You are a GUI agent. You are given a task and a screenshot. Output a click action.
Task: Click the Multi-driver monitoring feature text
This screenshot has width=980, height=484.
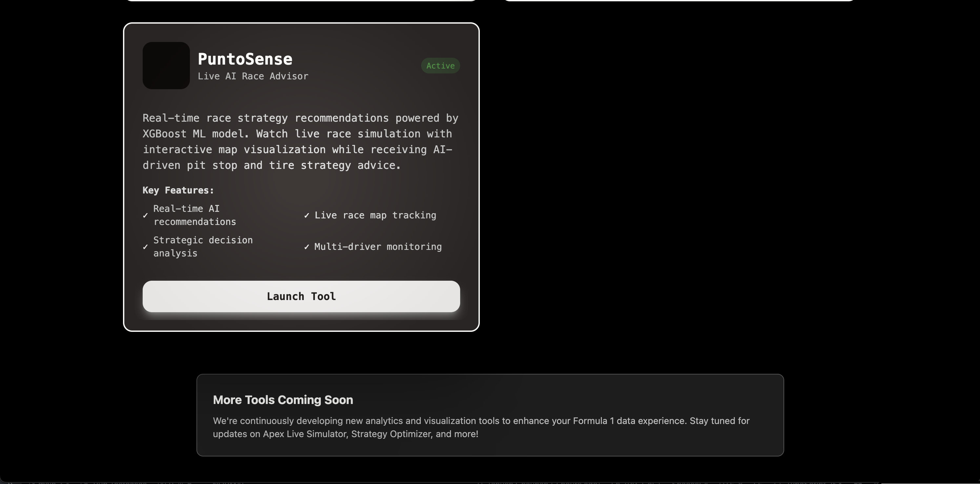(x=378, y=247)
